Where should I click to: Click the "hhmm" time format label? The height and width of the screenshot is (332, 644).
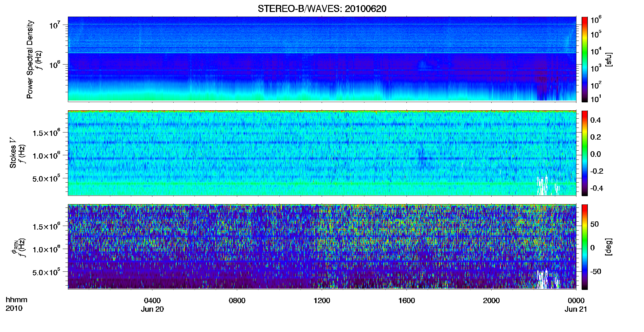pos(17,300)
